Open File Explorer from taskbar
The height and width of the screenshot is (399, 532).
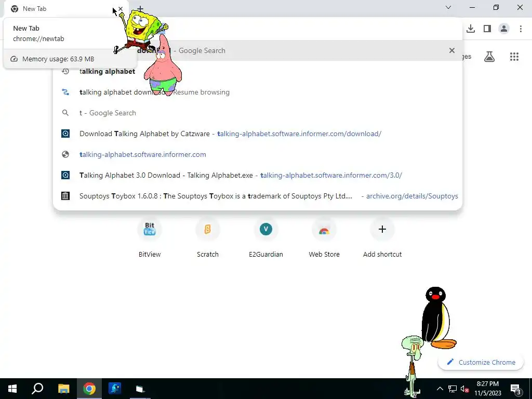63,389
